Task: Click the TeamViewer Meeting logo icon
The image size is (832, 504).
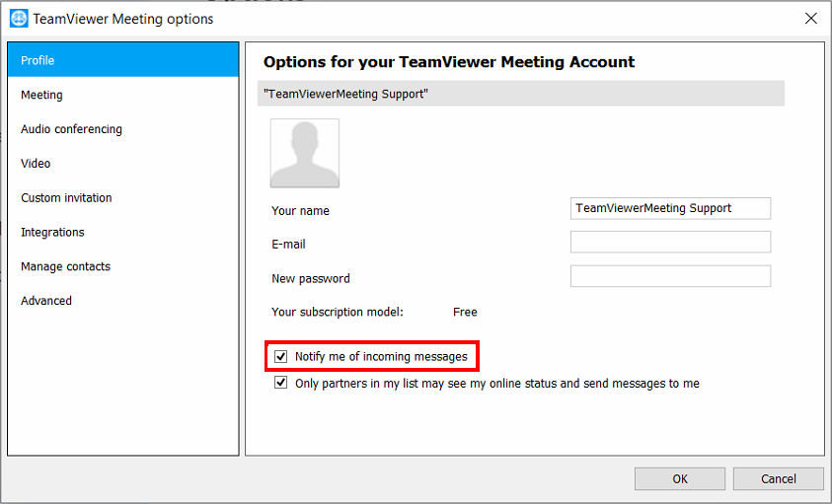Action: pos(19,19)
